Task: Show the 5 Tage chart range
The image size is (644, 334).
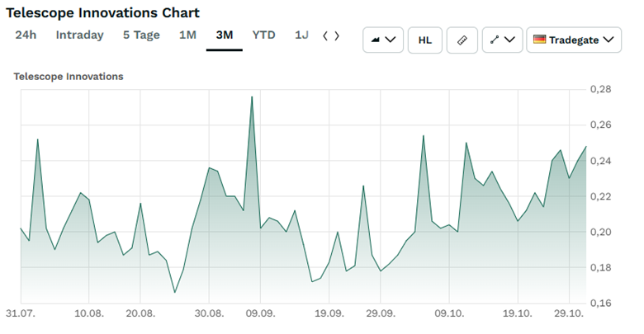Action: (141, 35)
